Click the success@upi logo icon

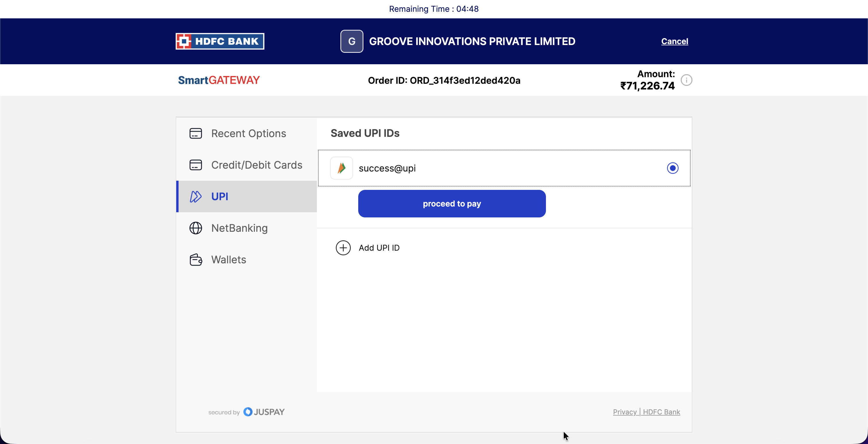341,168
